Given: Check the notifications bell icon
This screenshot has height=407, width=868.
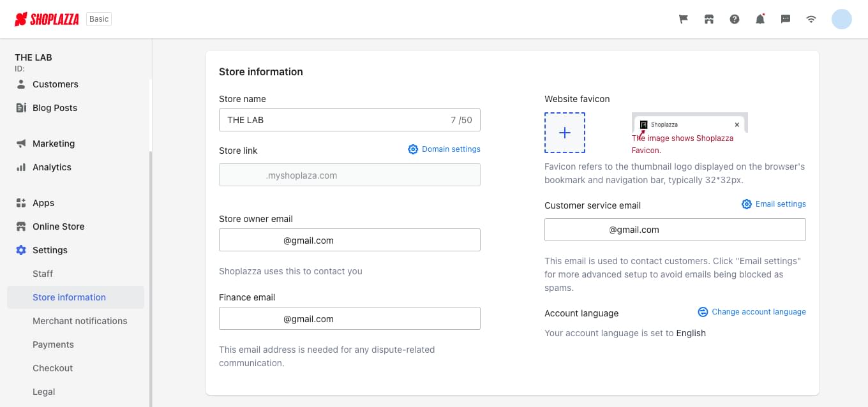Looking at the screenshot, I should click(x=760, y=19).
